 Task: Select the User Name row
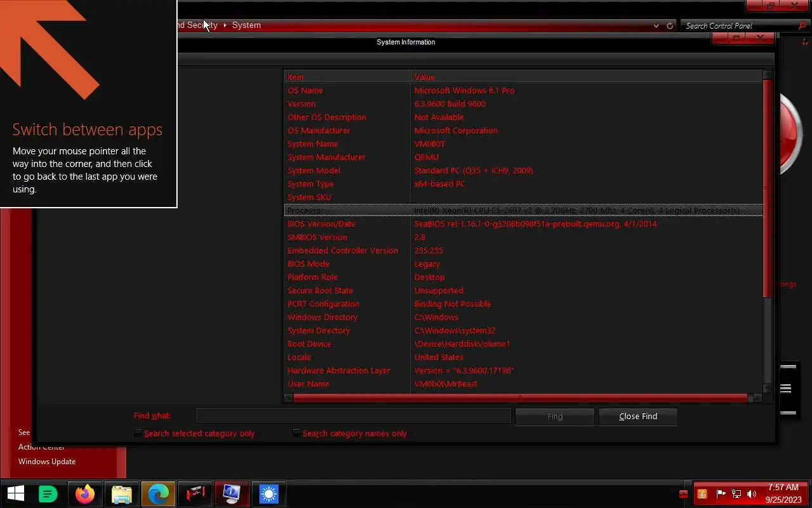(523, 384)
